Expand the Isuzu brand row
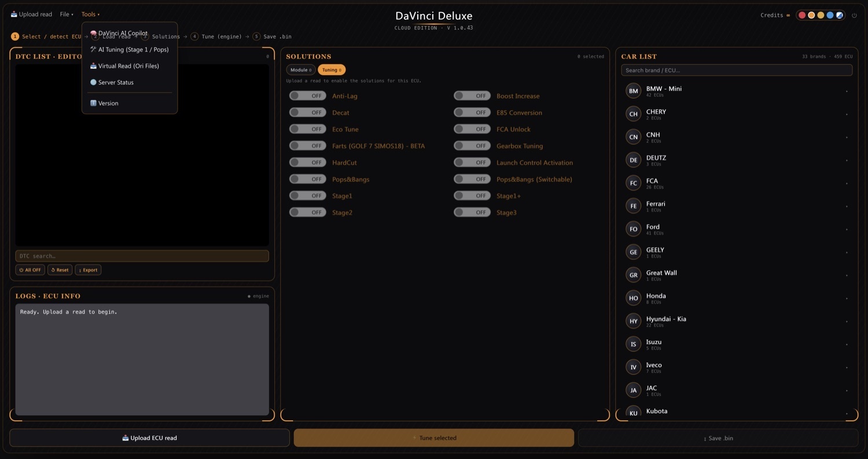Viewport: 868px width, 459px height. pyautogui.click(x=737, y=344)
